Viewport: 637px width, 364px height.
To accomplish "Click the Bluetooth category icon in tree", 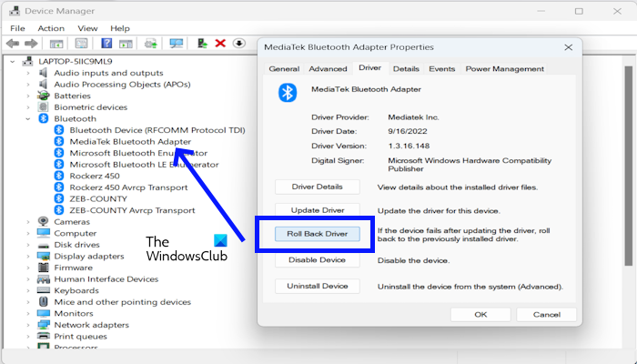I will [43, 118].
